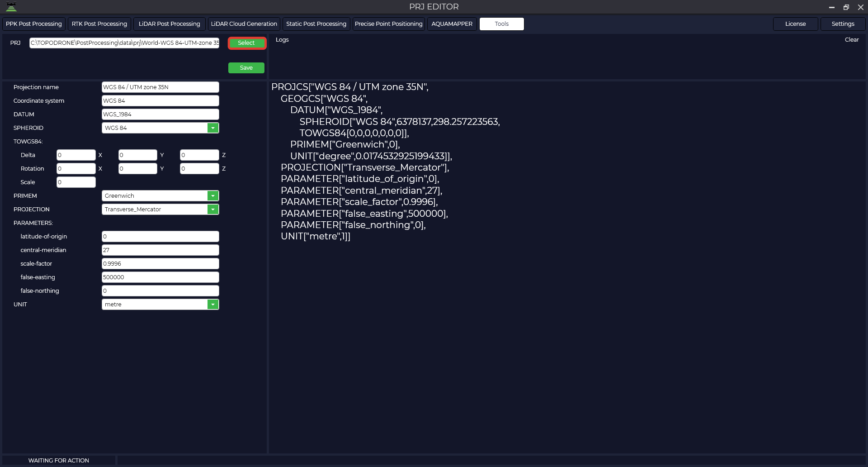This screenshot has height=467, width=868.
Task: Switch to PPK Post Processing tab
Action: 34,24
